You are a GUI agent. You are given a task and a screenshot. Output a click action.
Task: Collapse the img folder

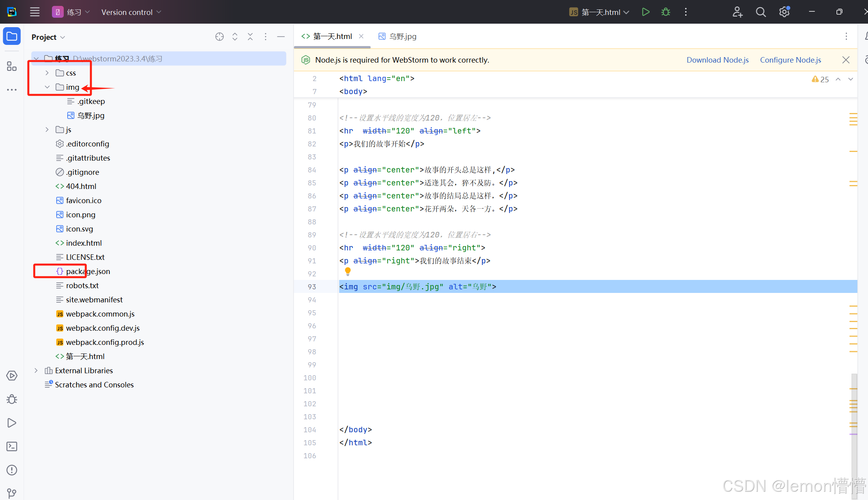47,87
